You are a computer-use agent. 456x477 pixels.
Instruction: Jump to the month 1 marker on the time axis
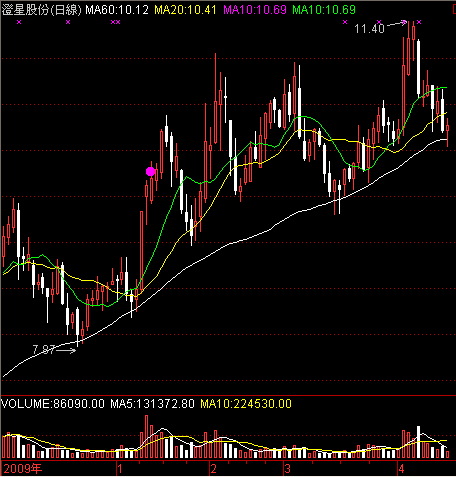120,469
